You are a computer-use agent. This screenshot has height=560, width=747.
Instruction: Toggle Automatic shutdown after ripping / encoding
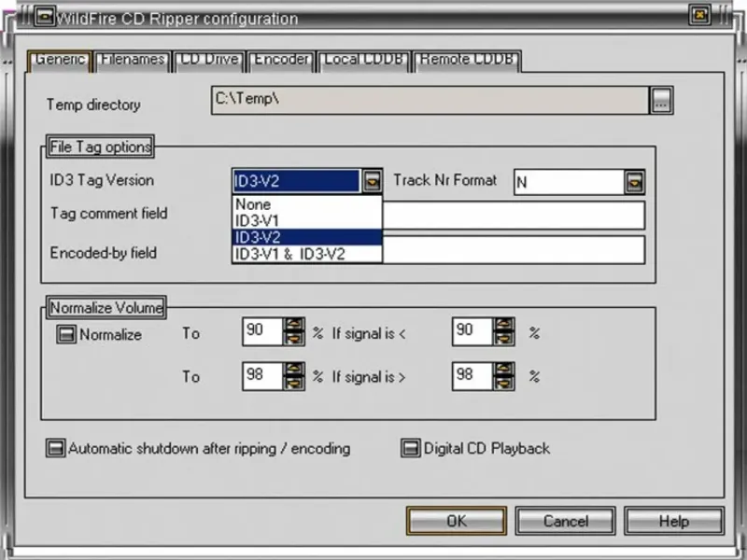point(56,448)
